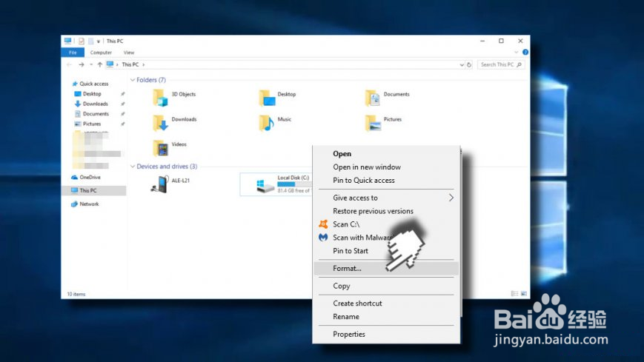644x362 pixels.
Task: Expand the Give access to submenu arrow
Action: [451, 198]
